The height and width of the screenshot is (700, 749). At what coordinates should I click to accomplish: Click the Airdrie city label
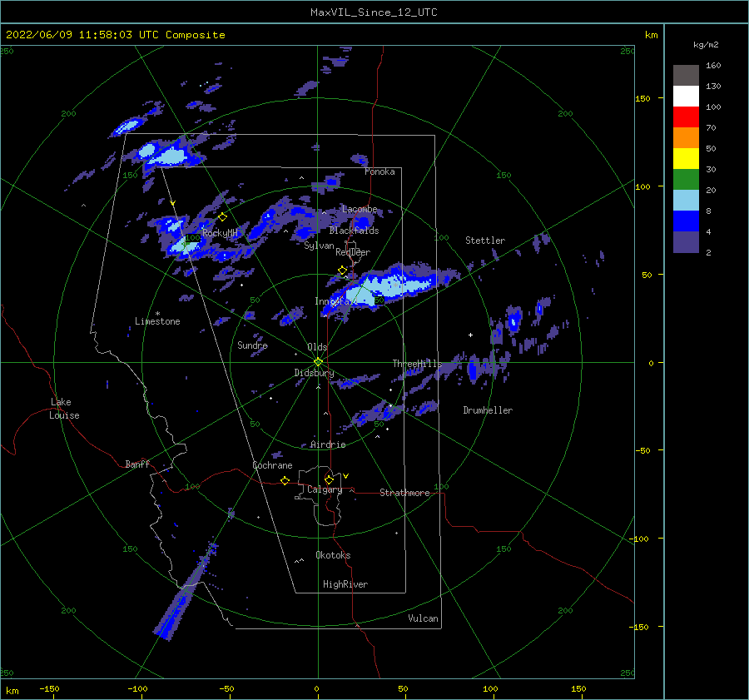point(328,444)
